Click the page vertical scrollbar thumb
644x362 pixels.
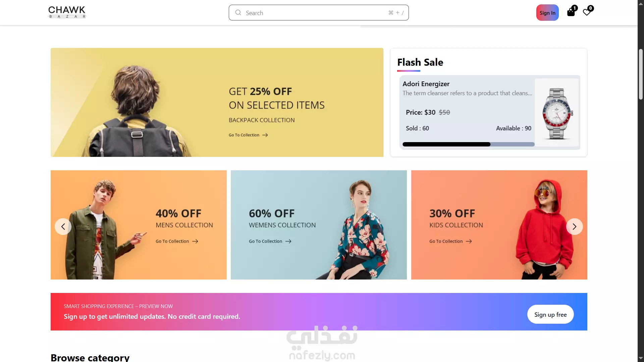[641, 74]
